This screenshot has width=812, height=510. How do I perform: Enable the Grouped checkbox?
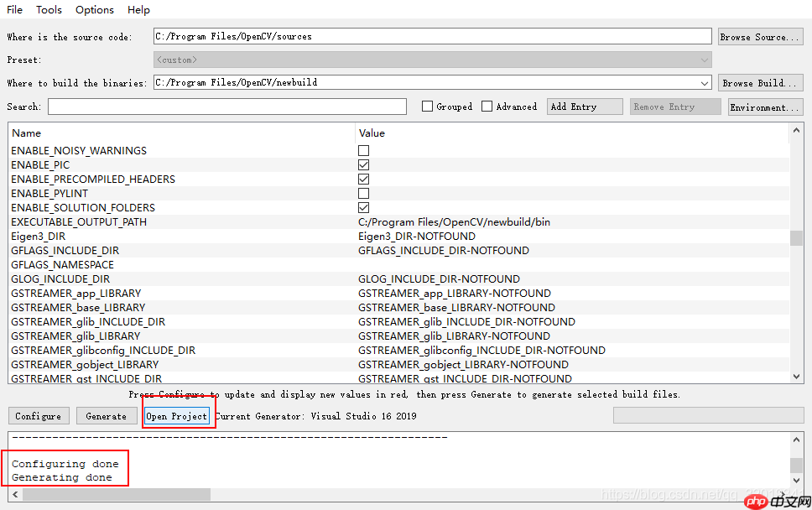(x=429, y=107)
